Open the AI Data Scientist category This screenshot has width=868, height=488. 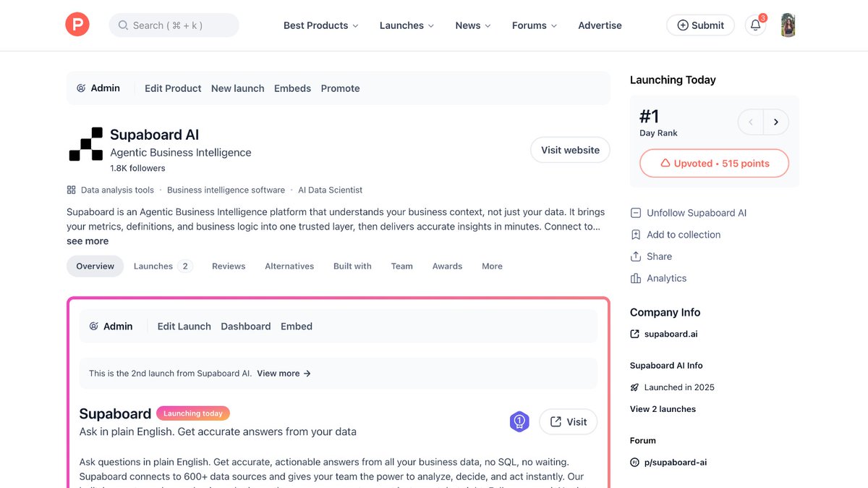(x=330, y=190)
